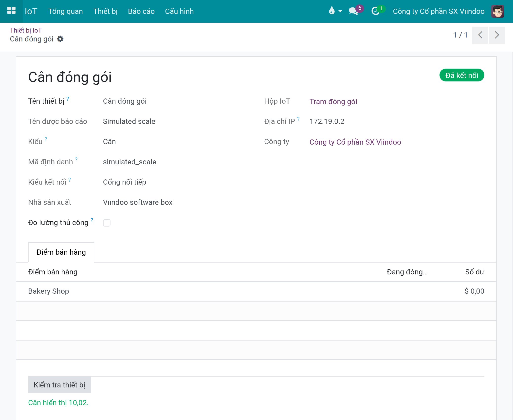
Task: Sort by Đang đóng... column header
Action: 407,272
